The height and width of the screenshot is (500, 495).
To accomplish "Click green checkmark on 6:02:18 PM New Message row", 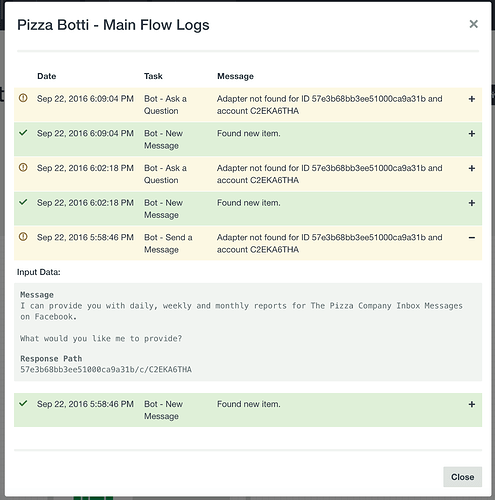I will tap(23, 202).
